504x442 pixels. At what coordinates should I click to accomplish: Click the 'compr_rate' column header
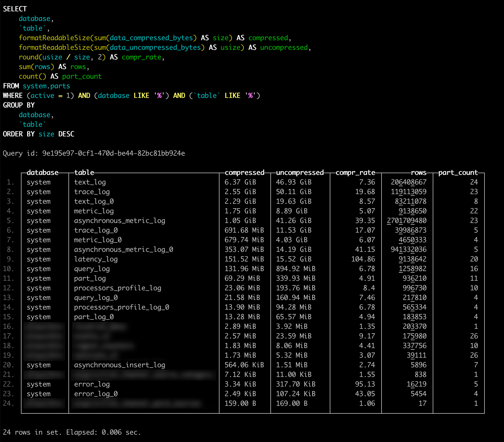(355, 173)
